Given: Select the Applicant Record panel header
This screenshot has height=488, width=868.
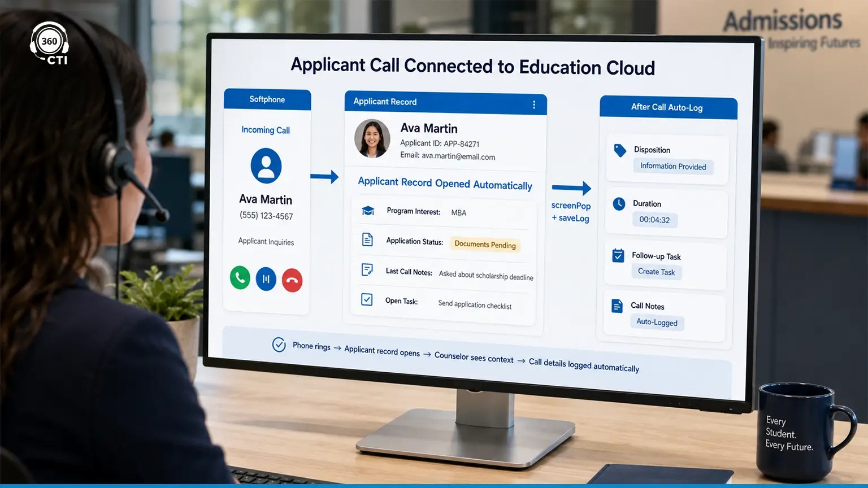Looking at the screenshot, I should pyautogui.click(x=445, y=103).
